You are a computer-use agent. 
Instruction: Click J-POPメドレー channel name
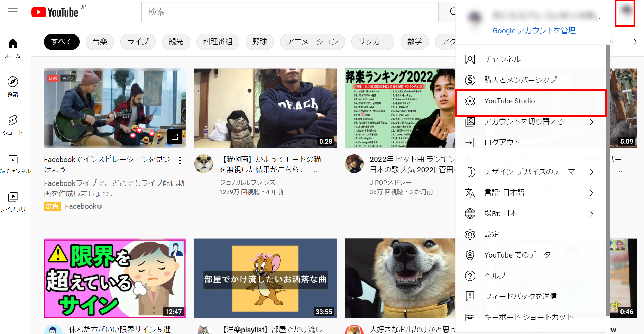click(390, 182)
